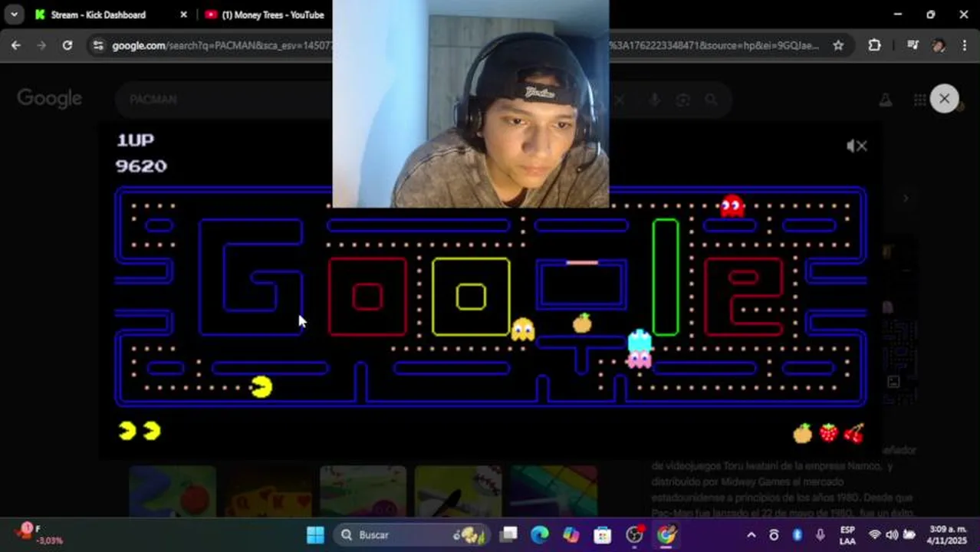The height and width of the screenshot is (552, 980).
Task: Open media controls in Chrome toolbar
Action: (x=913, y=45)
